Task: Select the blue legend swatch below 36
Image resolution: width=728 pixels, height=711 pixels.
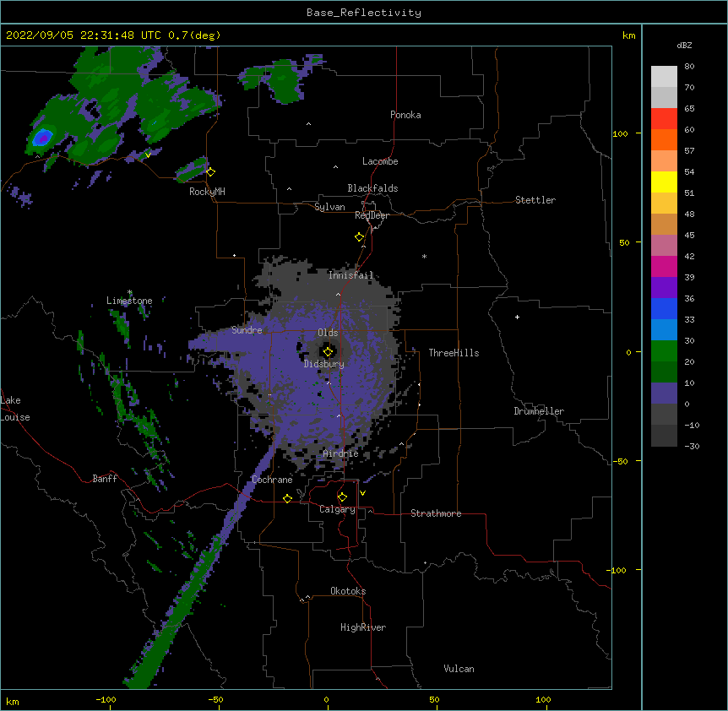Action: pyautogui.click(x=664, y=308)
